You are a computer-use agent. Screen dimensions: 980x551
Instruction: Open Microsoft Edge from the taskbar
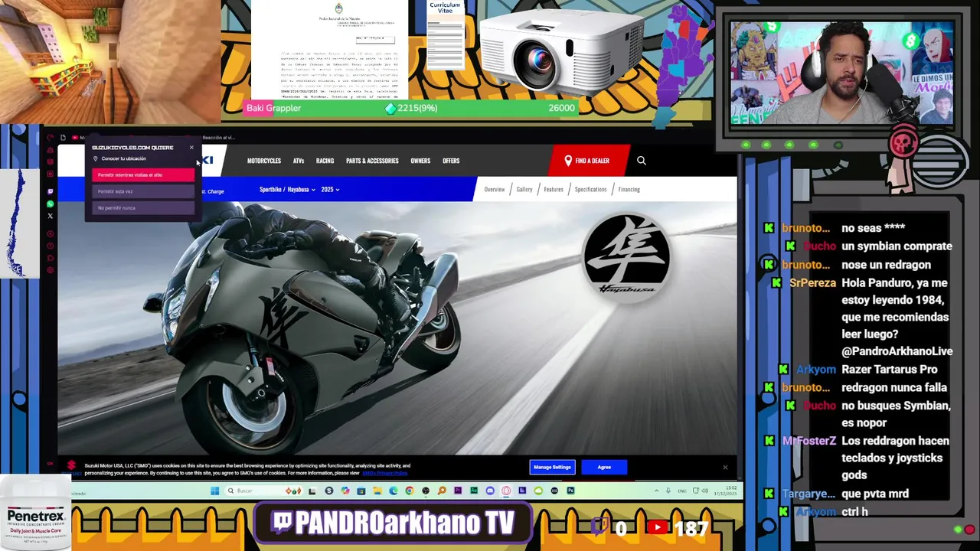(x=394, y=491)
